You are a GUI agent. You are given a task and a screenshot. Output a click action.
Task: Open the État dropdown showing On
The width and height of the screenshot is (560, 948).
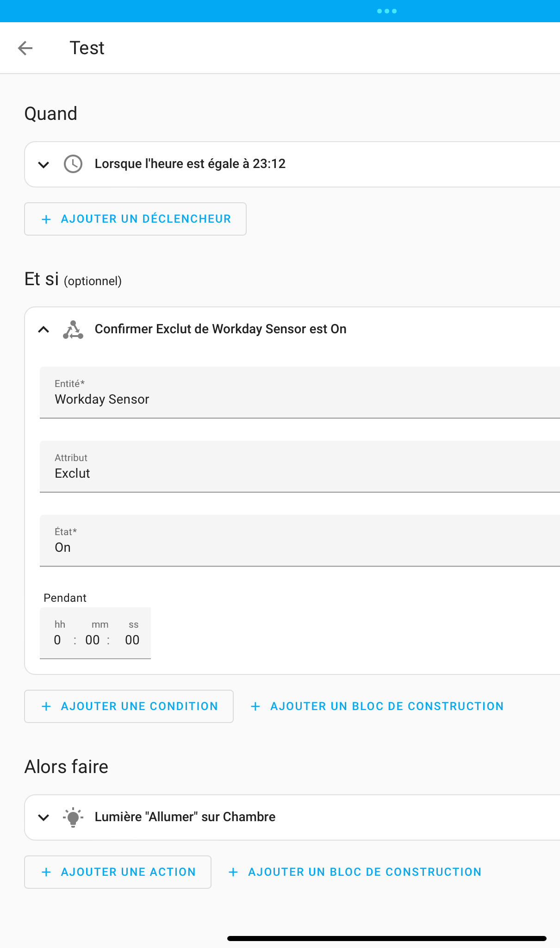point(300,541)
